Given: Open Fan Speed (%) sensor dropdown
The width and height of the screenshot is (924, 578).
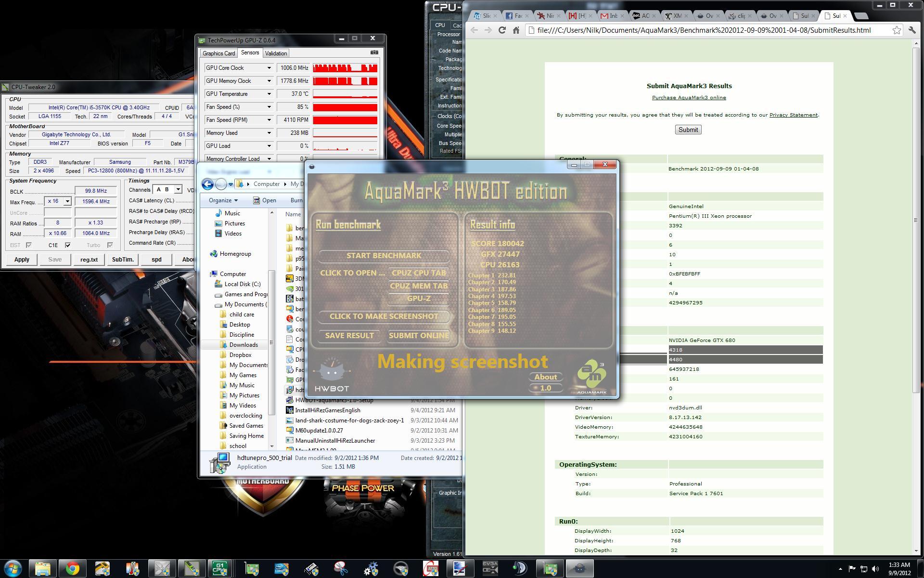Looking at the screenshot, I should (x=269, y=107).
